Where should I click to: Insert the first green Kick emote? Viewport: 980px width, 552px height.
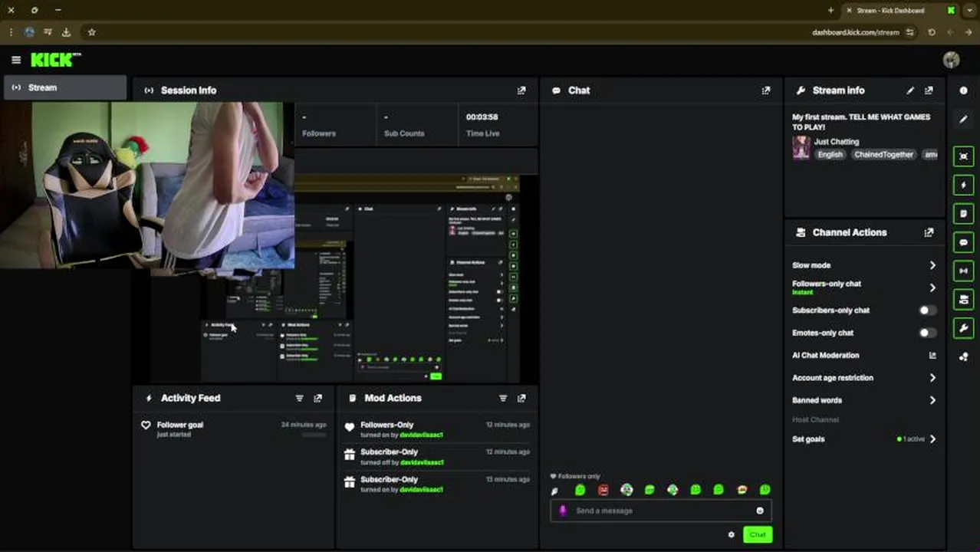[x=580, y=490]
